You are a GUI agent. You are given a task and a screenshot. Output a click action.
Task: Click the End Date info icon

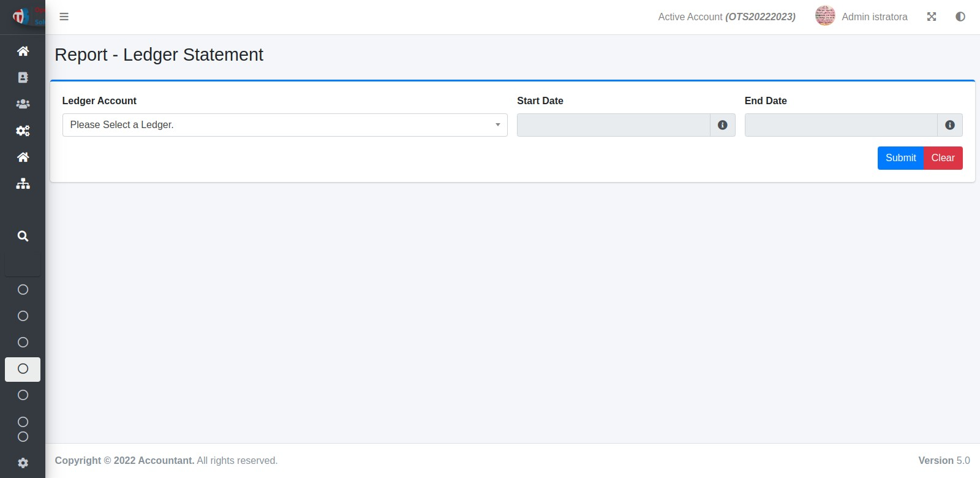pos(950,125)
